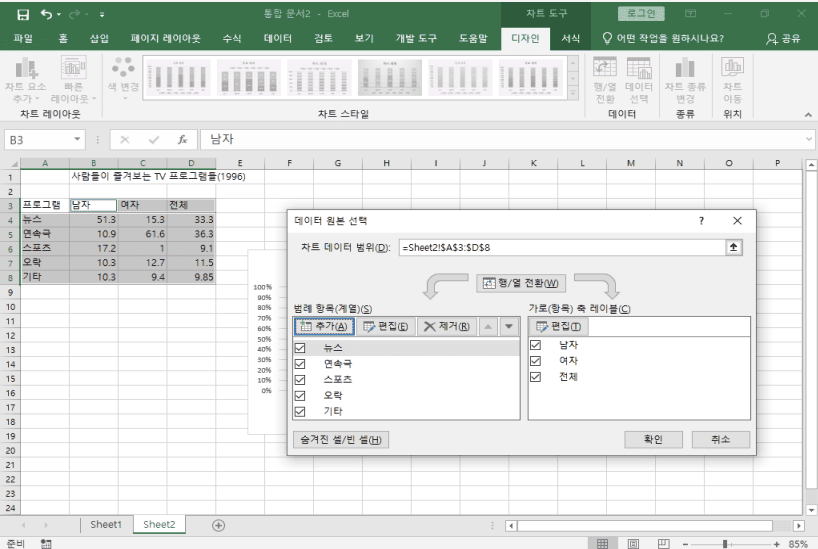Open the 차트 요소 추가 dropdown
This screenshot has width=818, height=549.
click(x=26, y=81)
